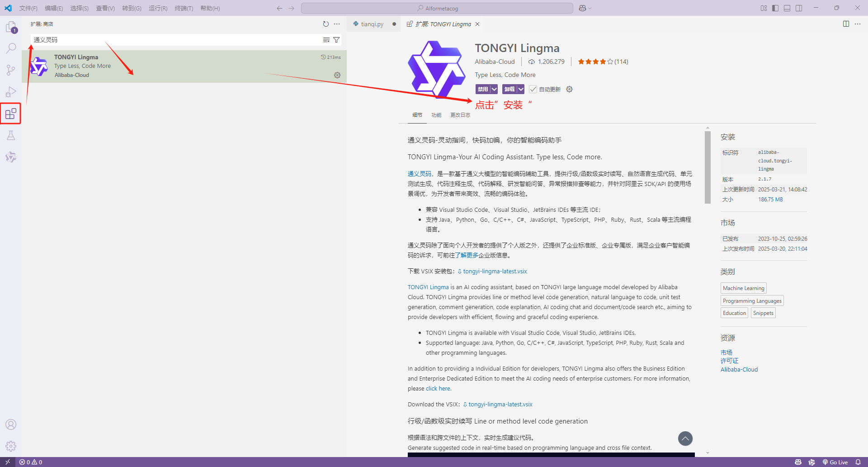868x467 pixels.
Task: Open Copilot status icon in status bar
Action: [x=798, y=462]
